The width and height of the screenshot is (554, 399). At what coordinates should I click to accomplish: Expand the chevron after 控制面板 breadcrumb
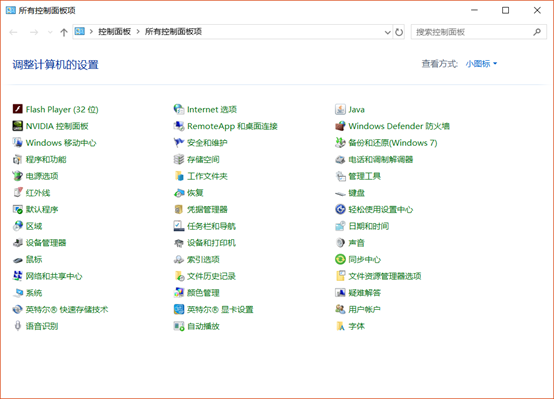pos(138,32)
